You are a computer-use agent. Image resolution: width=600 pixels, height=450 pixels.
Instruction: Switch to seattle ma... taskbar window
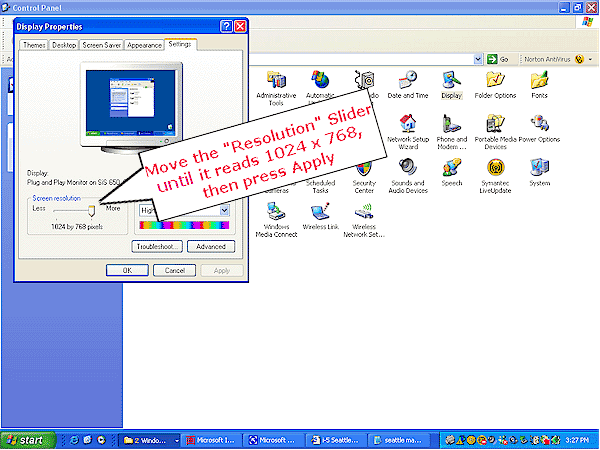[x=398, y=440]
